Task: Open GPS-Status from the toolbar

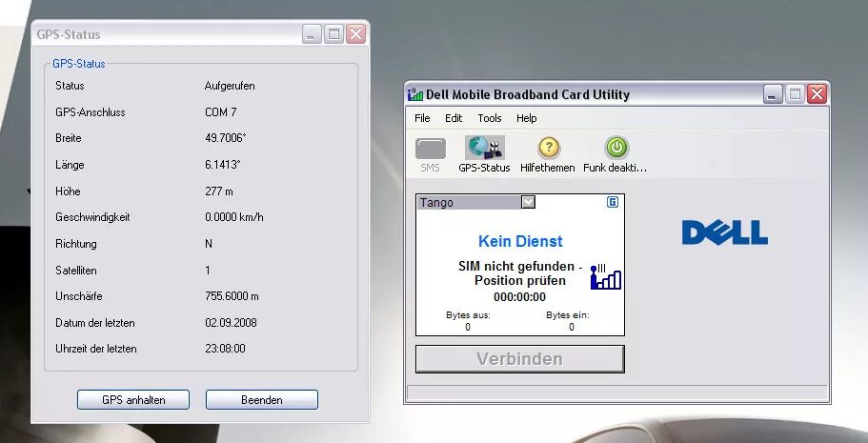Action: pos(484,154)
